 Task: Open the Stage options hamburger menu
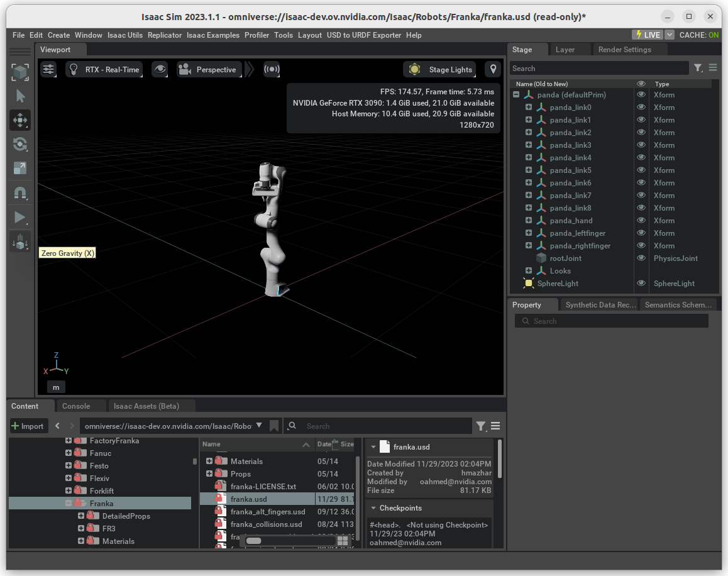click(713, 69)
